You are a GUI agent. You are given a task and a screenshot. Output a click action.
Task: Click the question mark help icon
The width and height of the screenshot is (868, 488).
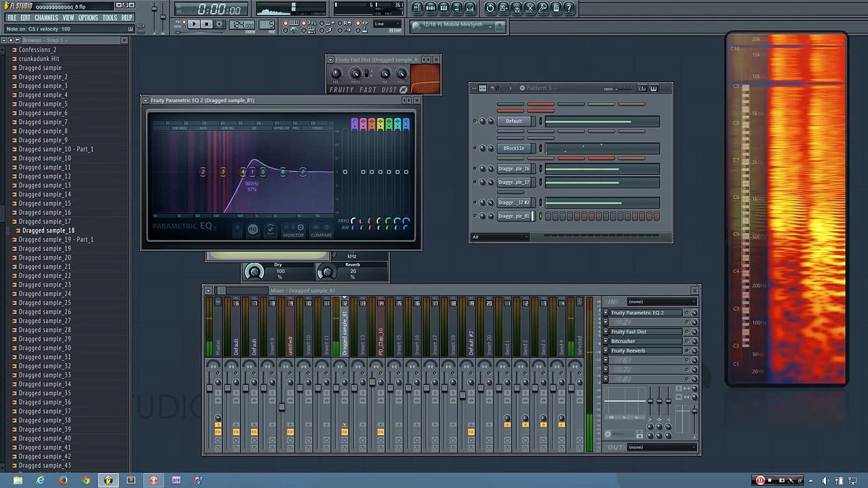[x=570, y=8]
